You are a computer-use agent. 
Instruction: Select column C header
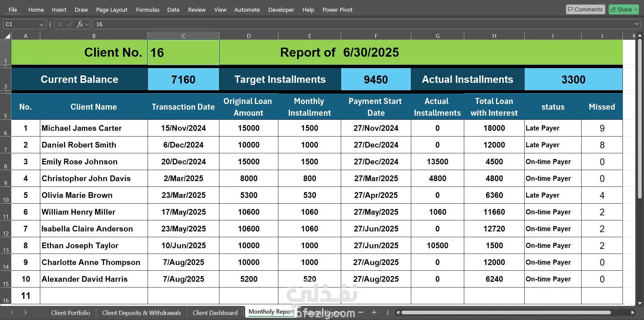(x=183, y=36)
